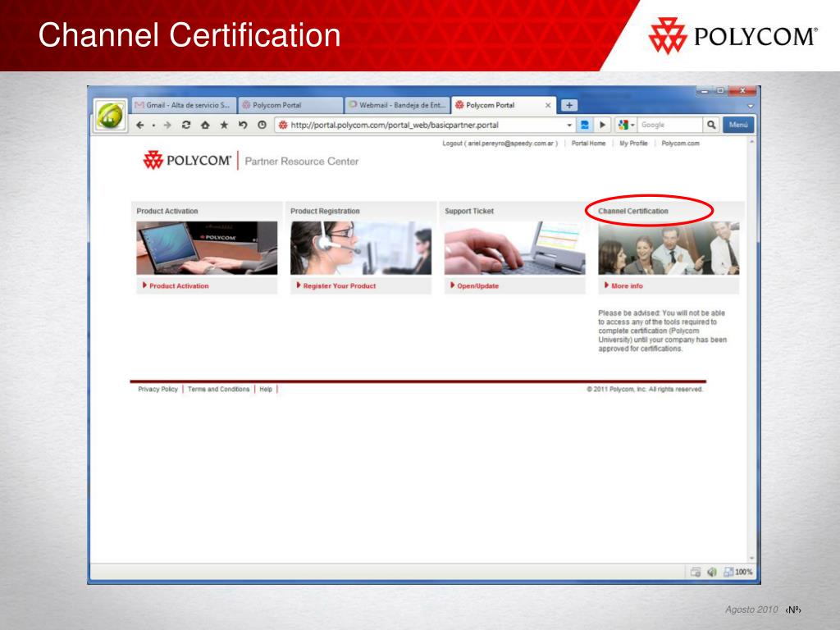Mute sound via status bar speaker icon
Screen dimensions: 840x630
pos(711,572)
